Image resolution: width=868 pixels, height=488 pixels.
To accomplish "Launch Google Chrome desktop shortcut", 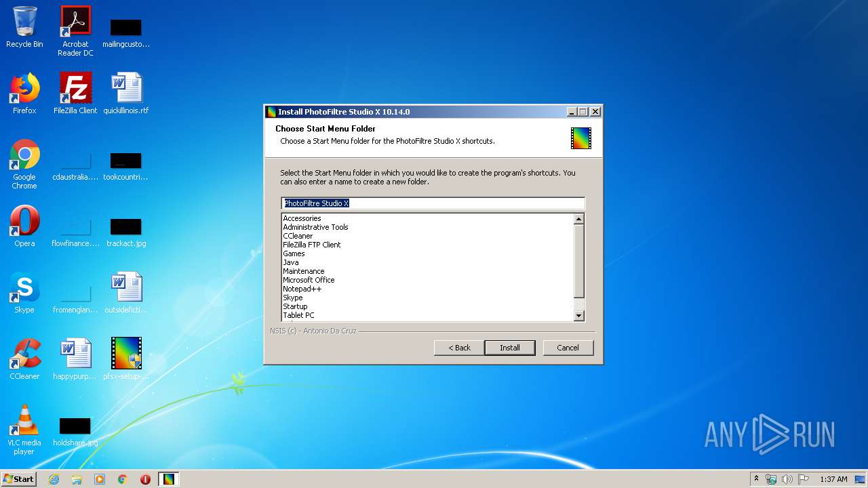I will (24, 165).
